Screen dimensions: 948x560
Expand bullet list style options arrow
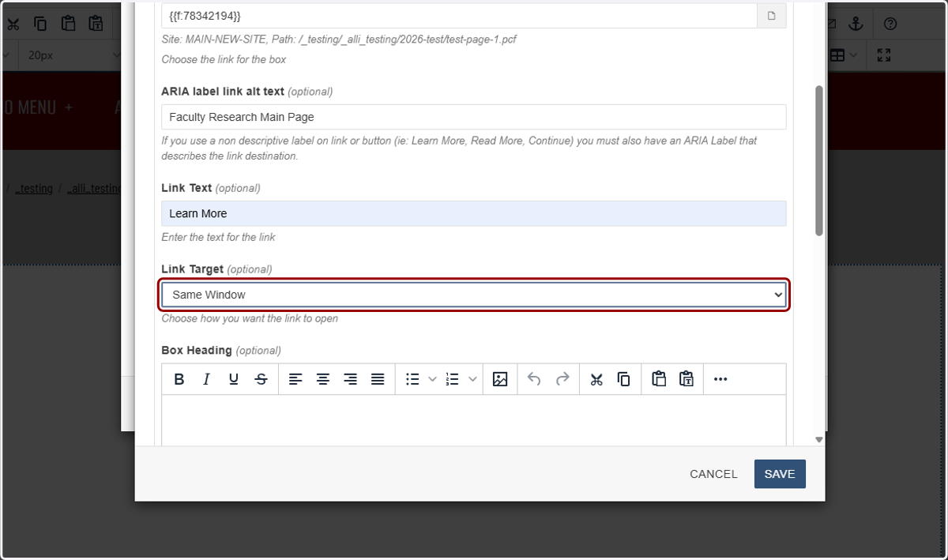point(432,379)
